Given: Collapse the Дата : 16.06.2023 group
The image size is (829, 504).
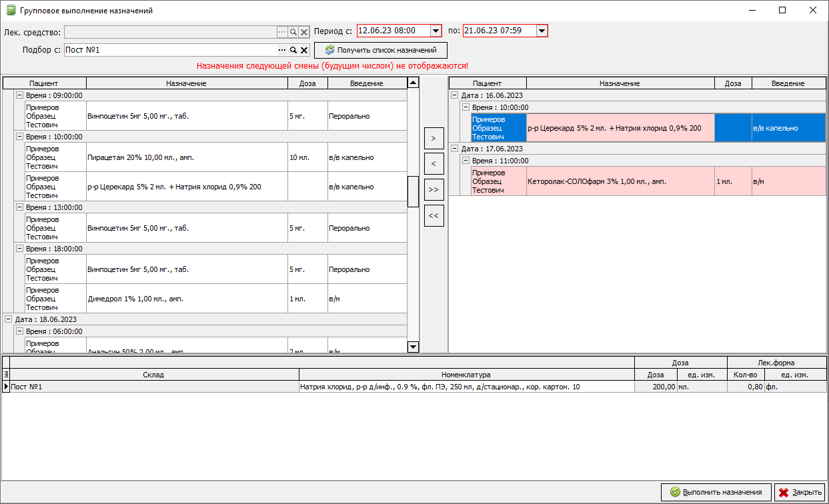Looking at the screenshot, I should click(x=454, y=95).
